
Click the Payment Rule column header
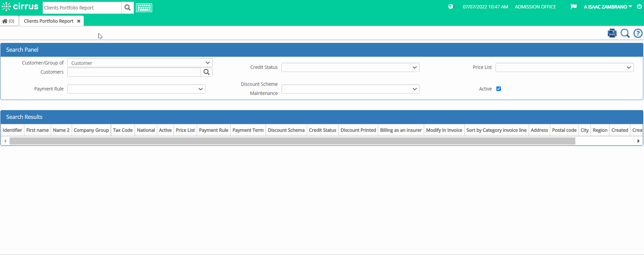214,130
